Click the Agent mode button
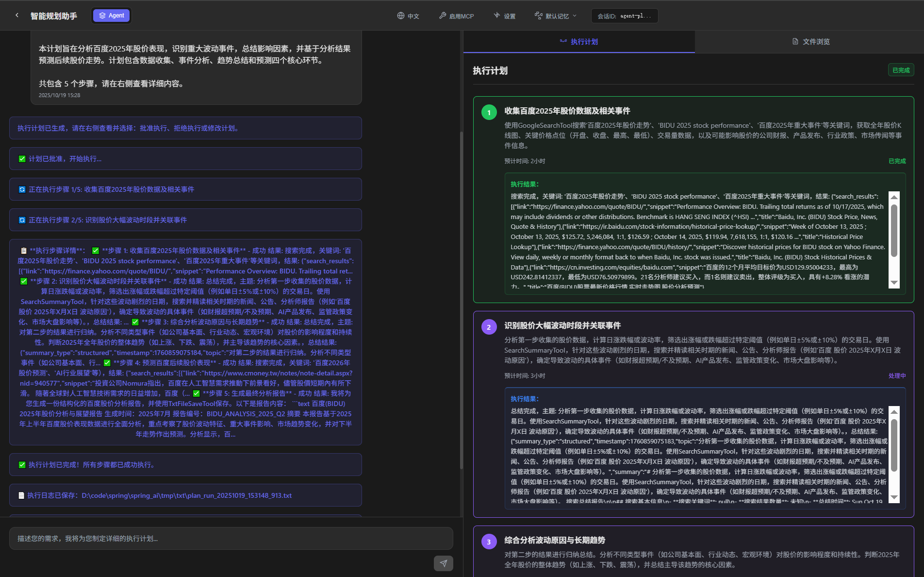 point(112,16)
